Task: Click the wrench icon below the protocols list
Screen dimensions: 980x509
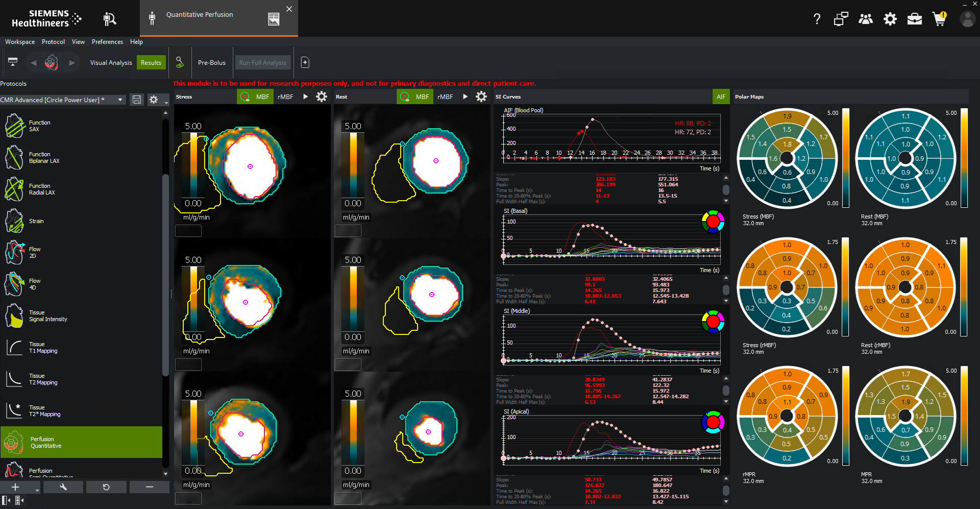Action: point(63,487)
